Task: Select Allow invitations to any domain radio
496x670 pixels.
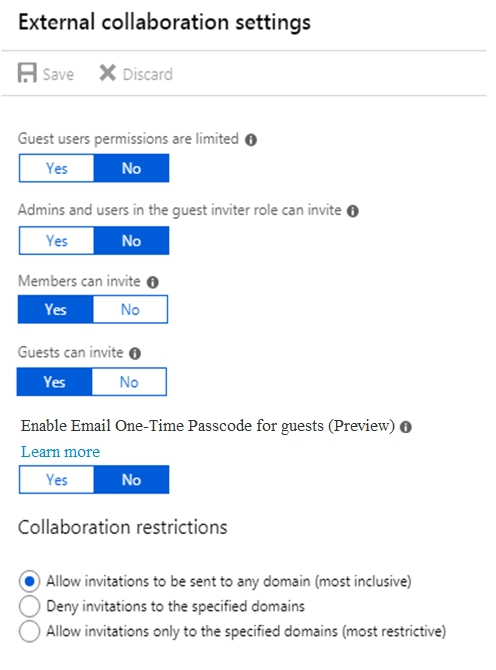Action: (x=29, y=582)
